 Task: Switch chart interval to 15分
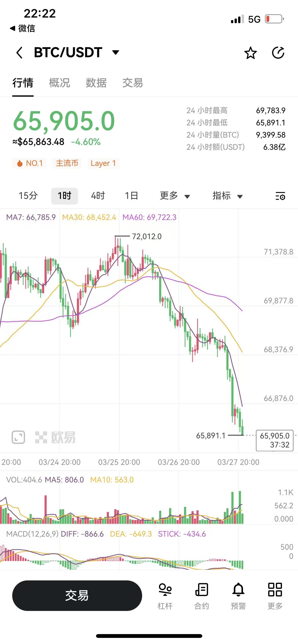[28, 196]
